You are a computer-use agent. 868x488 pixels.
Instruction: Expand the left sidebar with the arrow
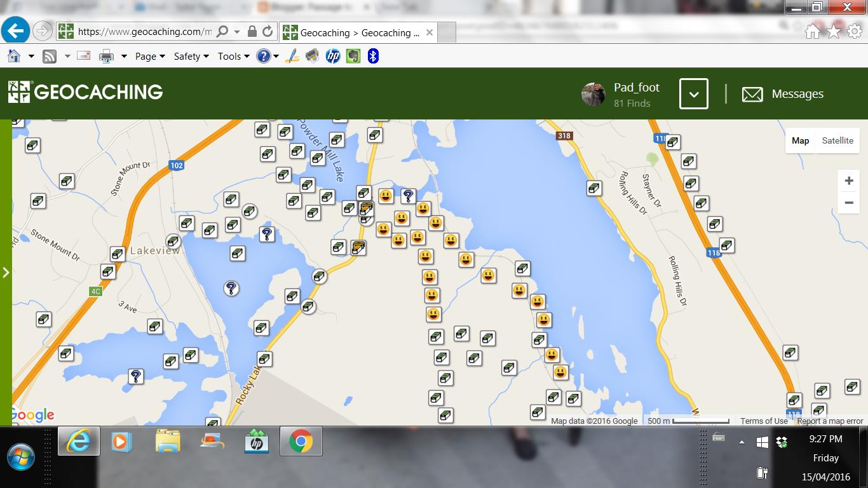[6, 273]
